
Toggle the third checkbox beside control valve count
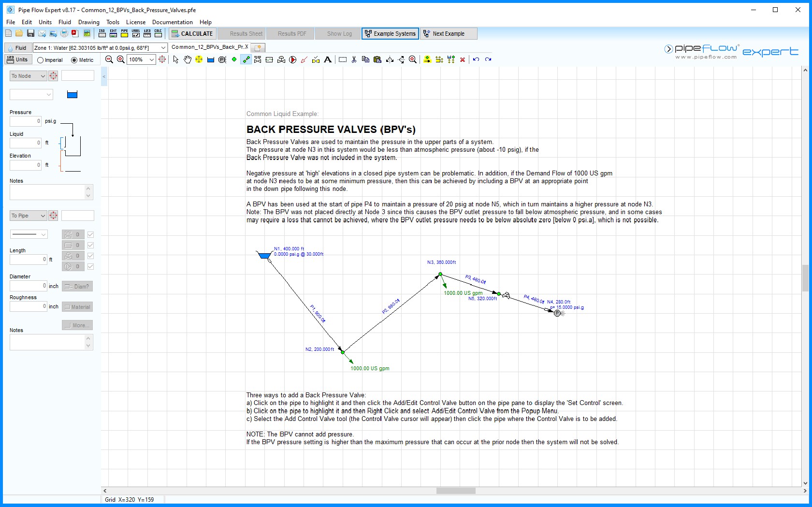pyautogui.click(x=90, y=256)
